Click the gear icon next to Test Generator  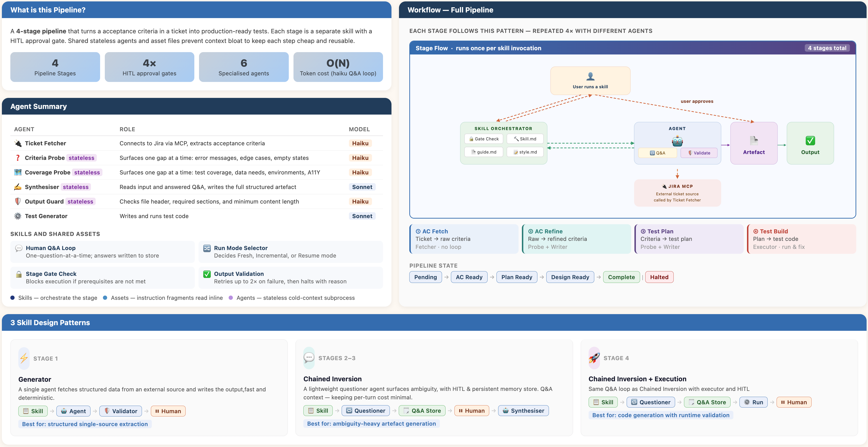point(18,216)
